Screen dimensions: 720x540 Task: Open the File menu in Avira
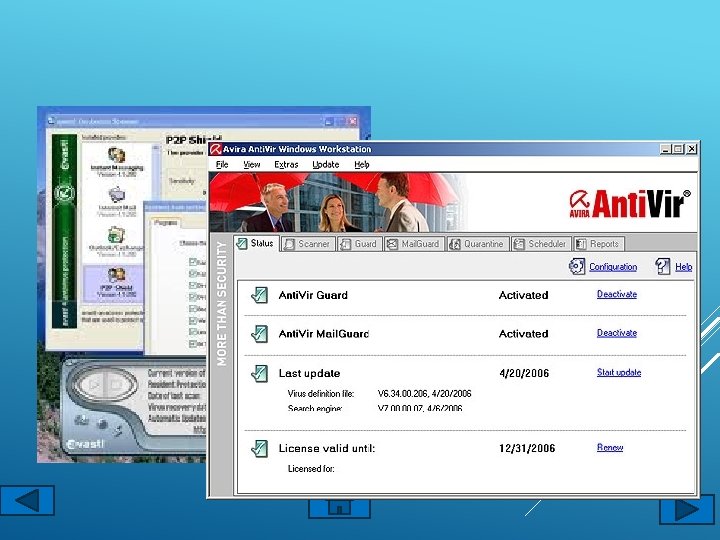pyautogui.click(x=222, y=164)
